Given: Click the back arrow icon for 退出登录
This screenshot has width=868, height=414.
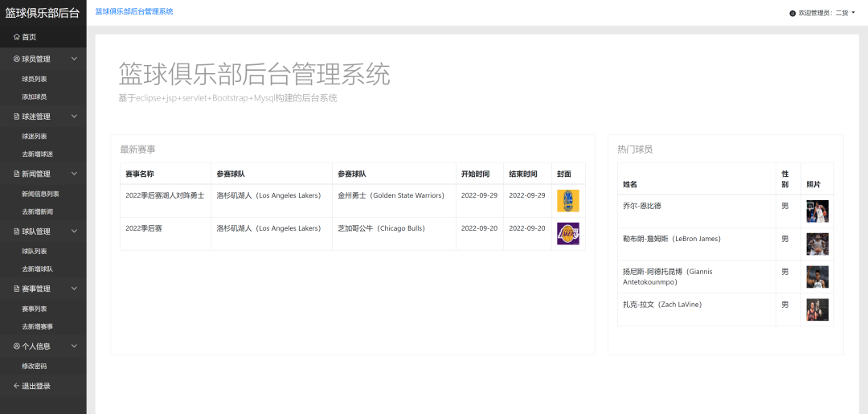Looking at the screenshot, I should pos(17,386).
